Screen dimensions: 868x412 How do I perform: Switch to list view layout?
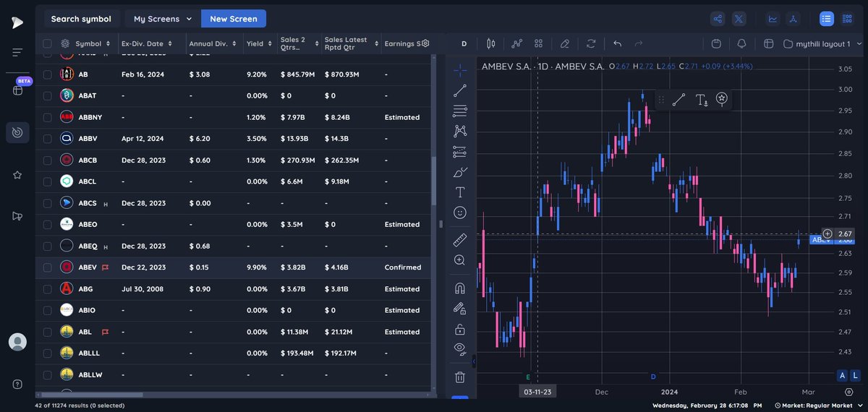pyautogui.click(x=827, y=19)
